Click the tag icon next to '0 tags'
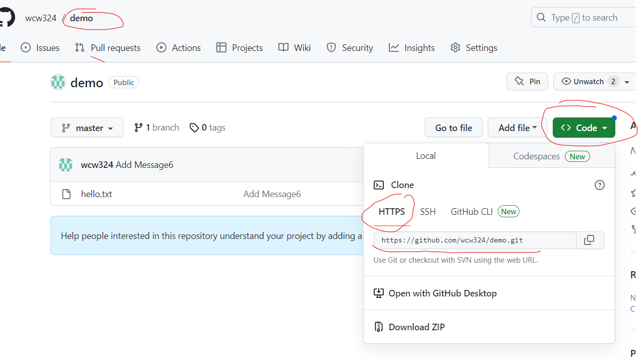Image resolution: width=638 pixels, height=364 pixels. [194, 128]
